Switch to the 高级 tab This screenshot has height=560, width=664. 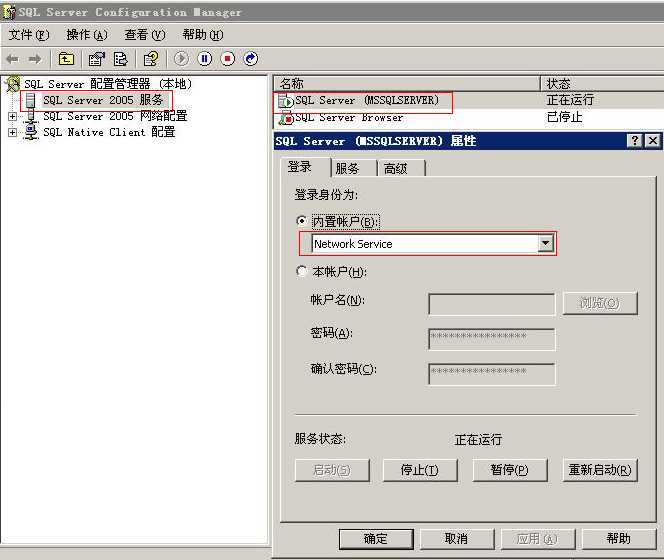point(401,169)
